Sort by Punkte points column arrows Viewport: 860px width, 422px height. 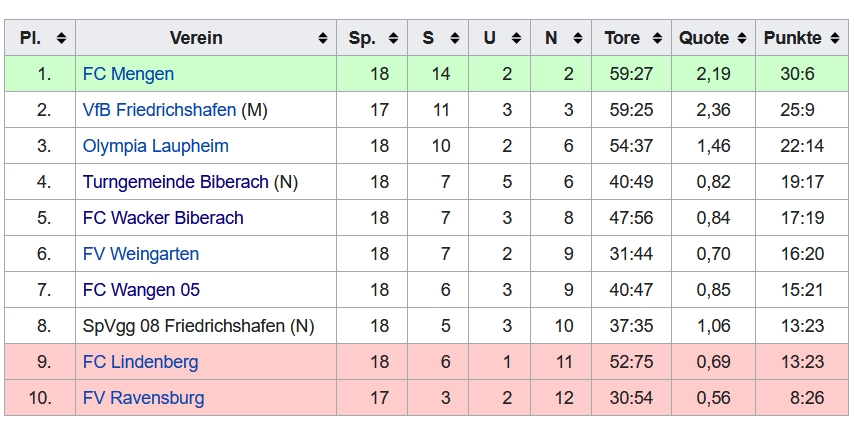tap(835, 38)
